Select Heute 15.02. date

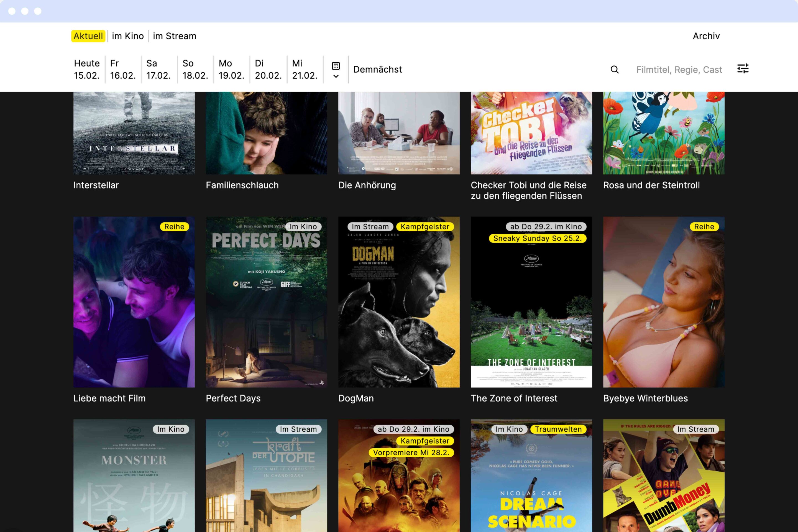coord(87,69)
